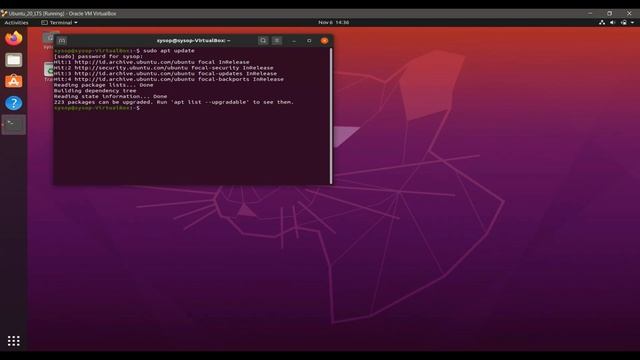
Task: Click the network status icon
Action: [x=602, y=22]
